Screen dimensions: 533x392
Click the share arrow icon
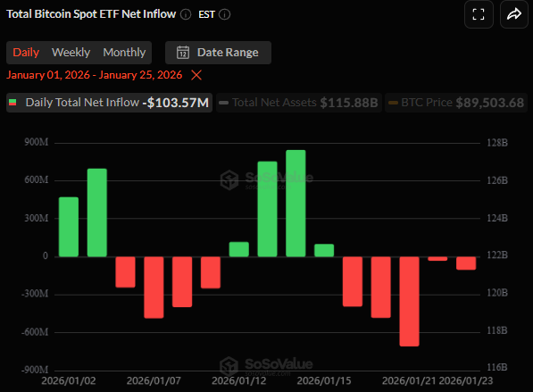[514, 14]
